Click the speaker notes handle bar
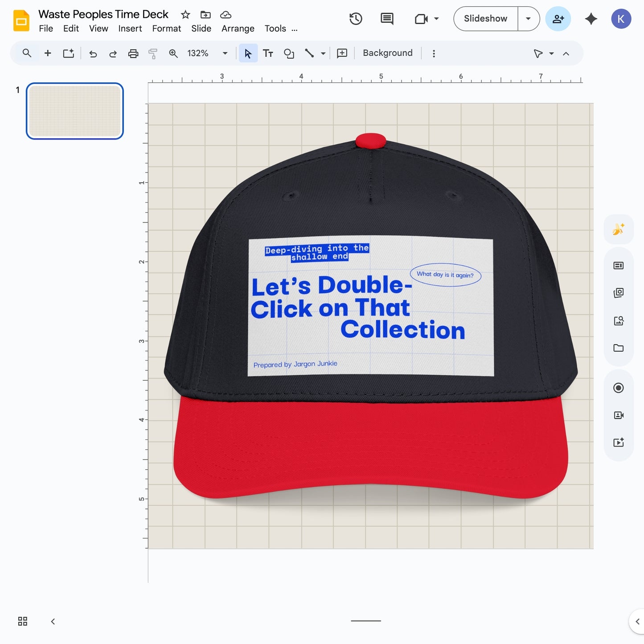Image resolution: width=644 pixels, height=644 pixels. pos(366,620)
